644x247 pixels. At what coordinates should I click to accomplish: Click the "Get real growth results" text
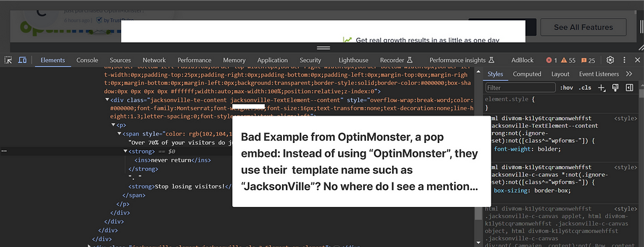coord(428,40)
